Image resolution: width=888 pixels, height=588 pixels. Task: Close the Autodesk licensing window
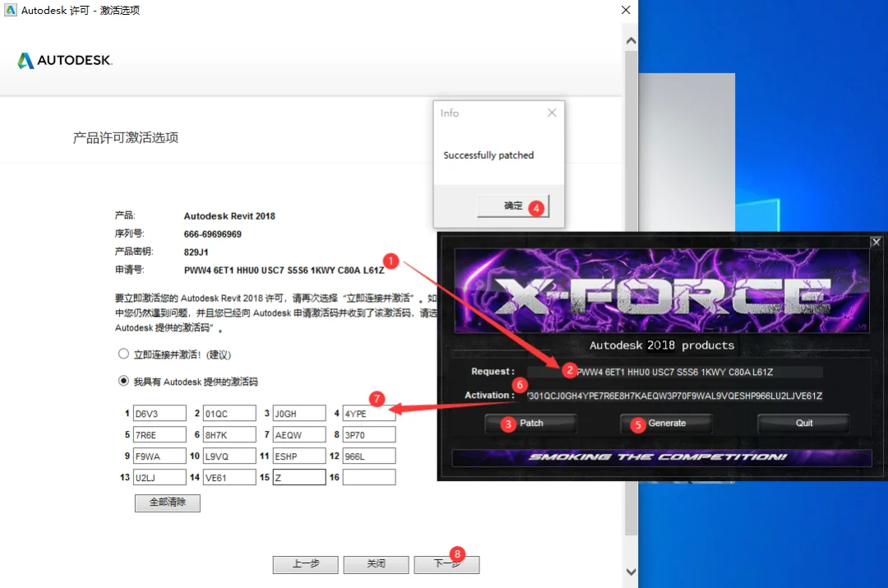626,10
